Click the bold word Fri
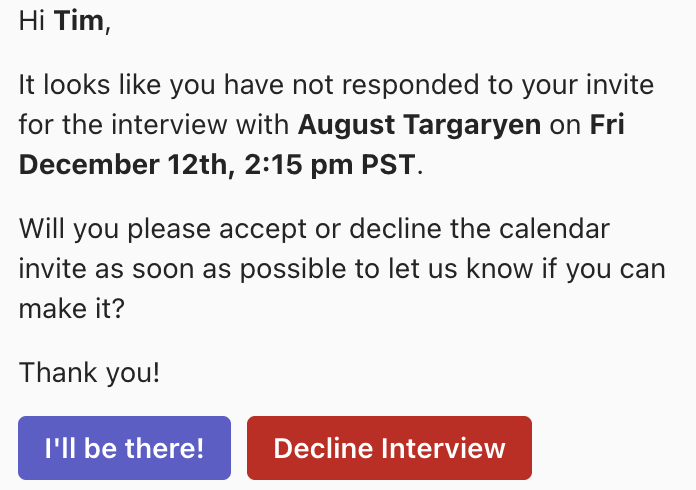The height and width of the screenshot is (490, 696). tap(608, 126)
